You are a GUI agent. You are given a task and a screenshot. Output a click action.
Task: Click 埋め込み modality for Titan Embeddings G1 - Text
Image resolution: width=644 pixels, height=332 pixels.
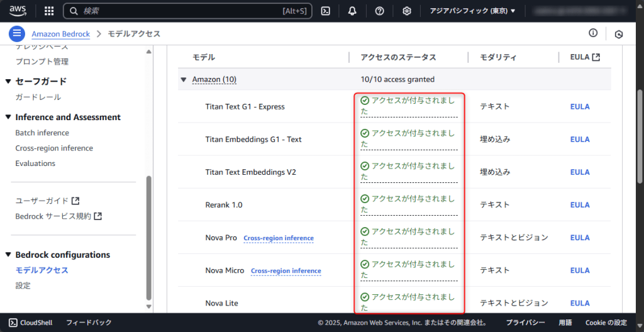tap(495, 140)
